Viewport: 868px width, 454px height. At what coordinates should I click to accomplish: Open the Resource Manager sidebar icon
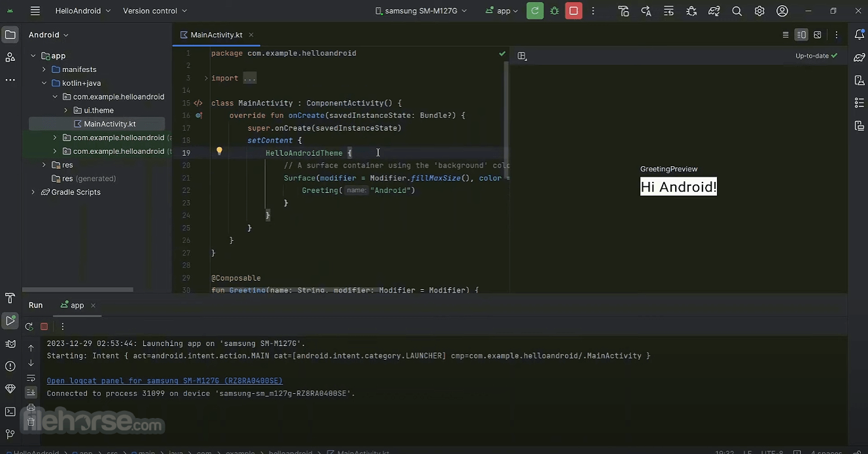(10, 58)
